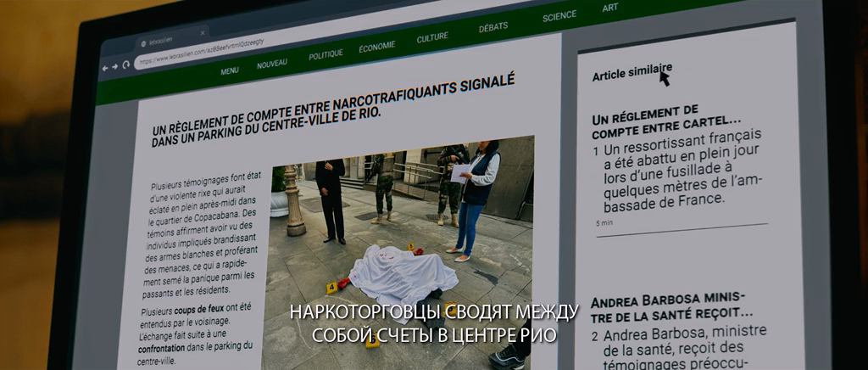
Task: Navigate to the ÉCONOMIE section
Action: coord(376,47)
